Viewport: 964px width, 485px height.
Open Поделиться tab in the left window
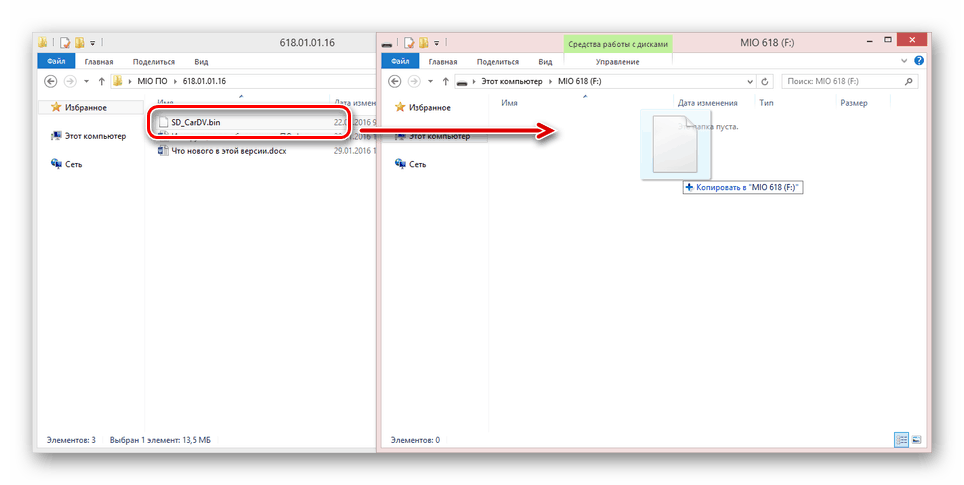point(154,61)
